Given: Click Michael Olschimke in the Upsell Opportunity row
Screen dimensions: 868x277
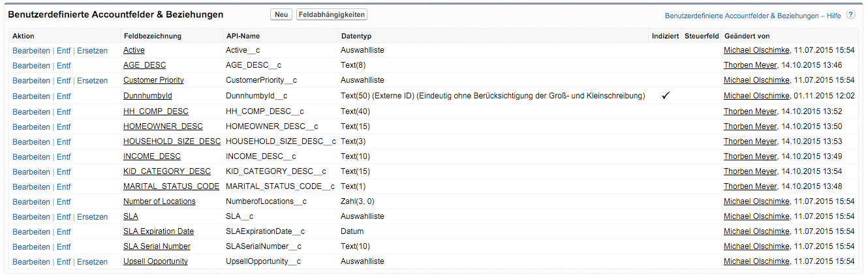Looking at the screenshot, I should click(x=756, y=261).
